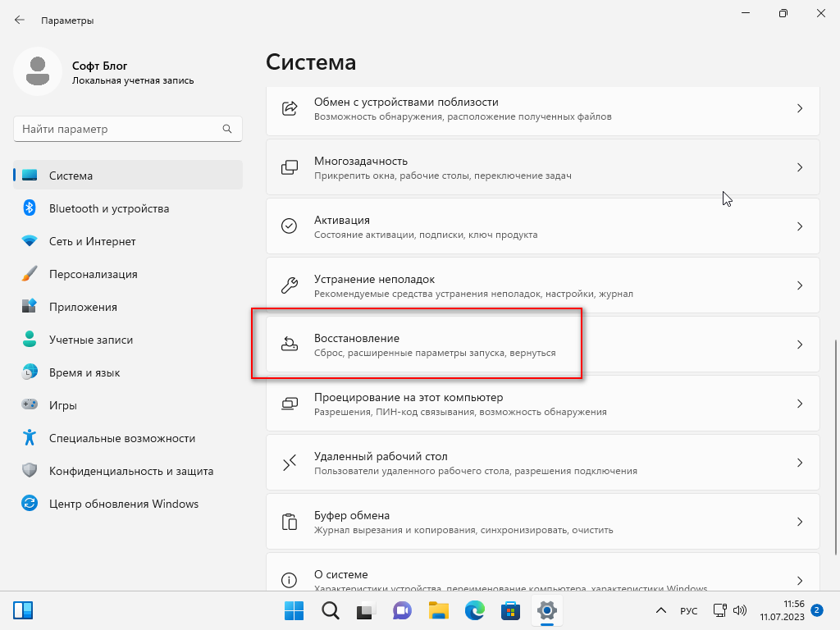
Task: Click the Игры label in sidebar
Action: 63,405
